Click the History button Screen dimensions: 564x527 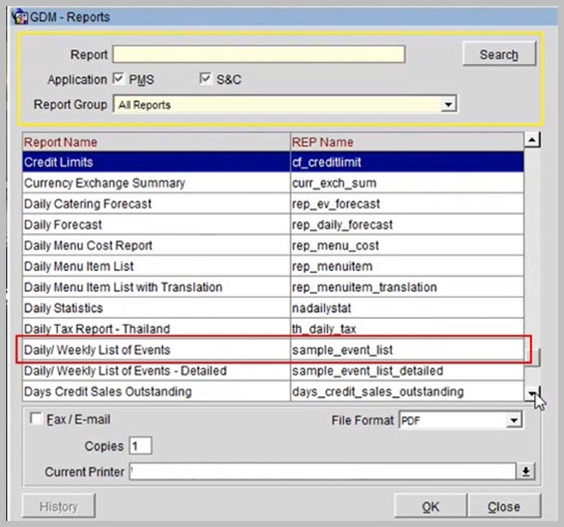coord(59,506)
